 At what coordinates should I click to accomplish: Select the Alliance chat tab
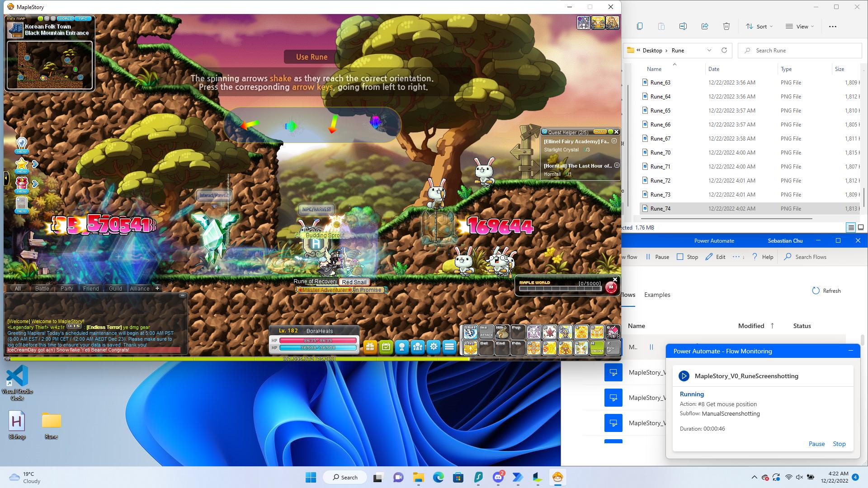coord(140,288)
